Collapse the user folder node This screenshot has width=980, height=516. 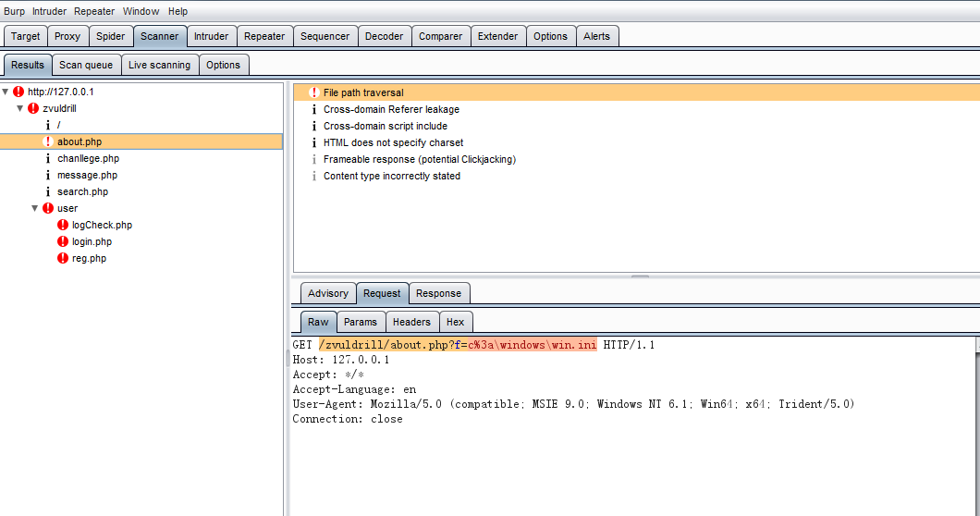[x=35, y=208]
